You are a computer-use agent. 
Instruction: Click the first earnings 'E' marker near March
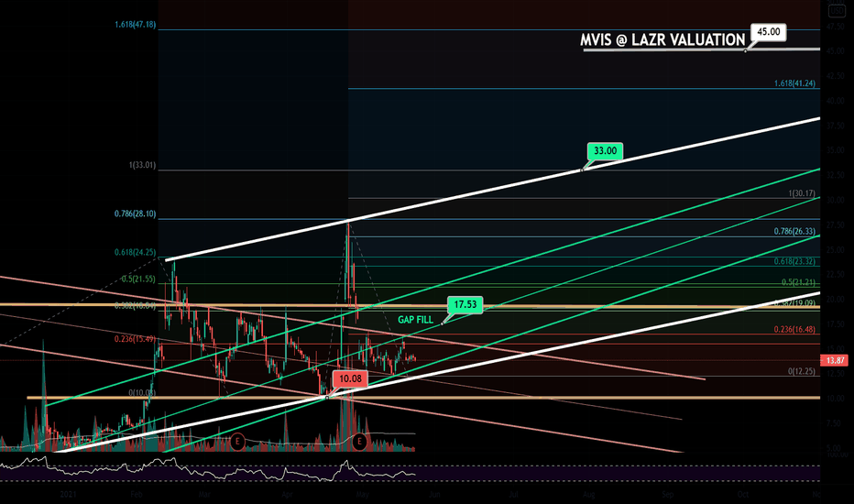click(237, 441)
